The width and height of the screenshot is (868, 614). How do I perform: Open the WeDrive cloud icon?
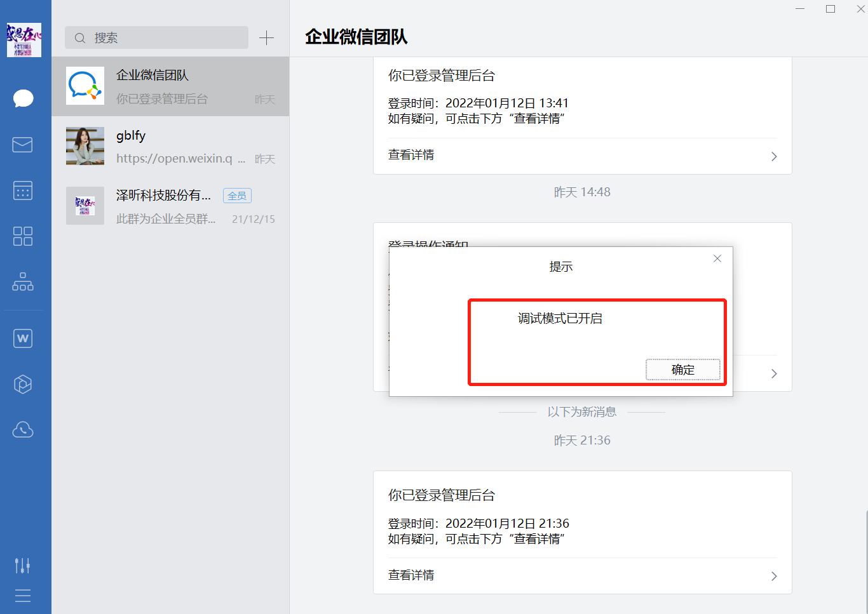click(x=23, y=430)
